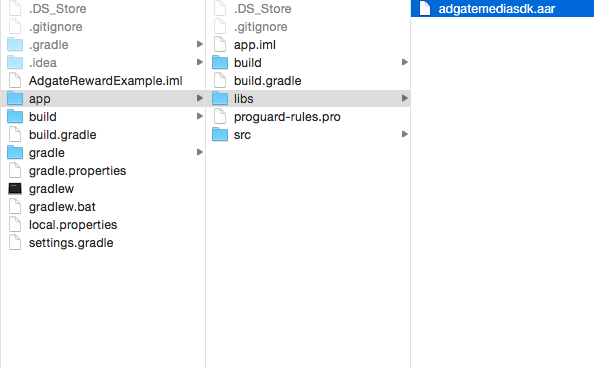Select the .gradle folder name
The height and width of the screenshot is (368, 594).
(48, 45)
